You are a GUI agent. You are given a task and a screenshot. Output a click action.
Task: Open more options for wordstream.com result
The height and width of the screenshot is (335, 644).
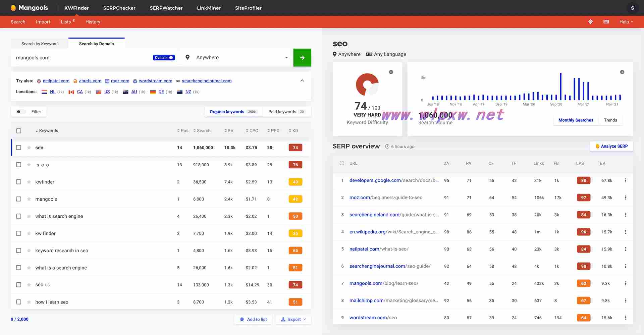click(626, 318)
